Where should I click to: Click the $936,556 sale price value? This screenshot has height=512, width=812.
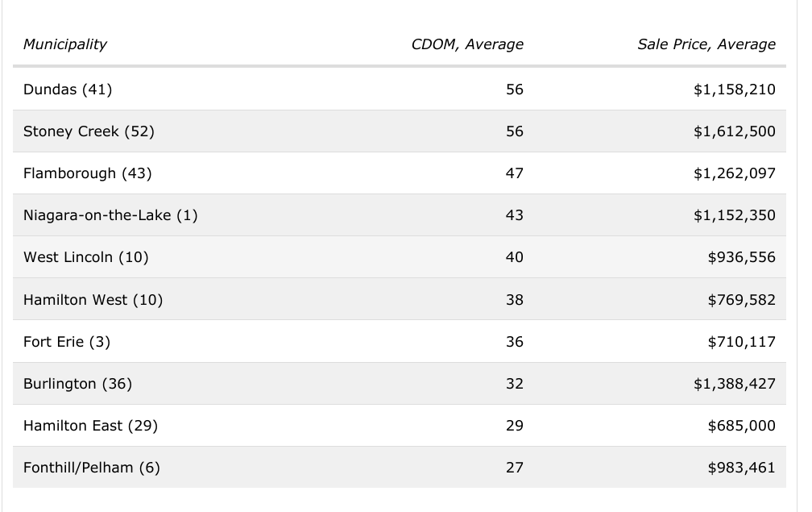click(741, 257)
